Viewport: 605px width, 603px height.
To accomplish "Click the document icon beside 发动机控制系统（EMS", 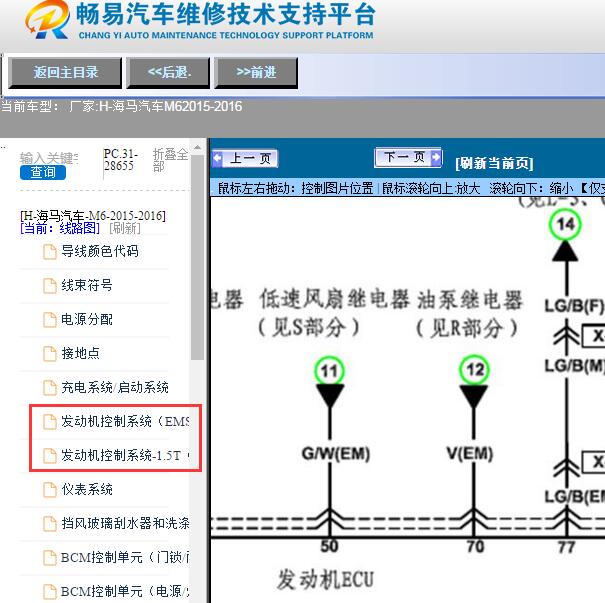I will pos(49,422).
